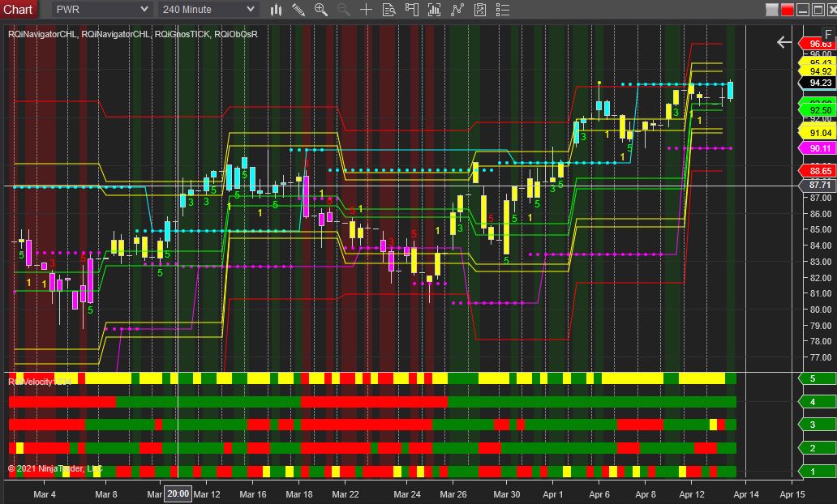
Task: Open Chart Trader panel icon
Action: 413,10
